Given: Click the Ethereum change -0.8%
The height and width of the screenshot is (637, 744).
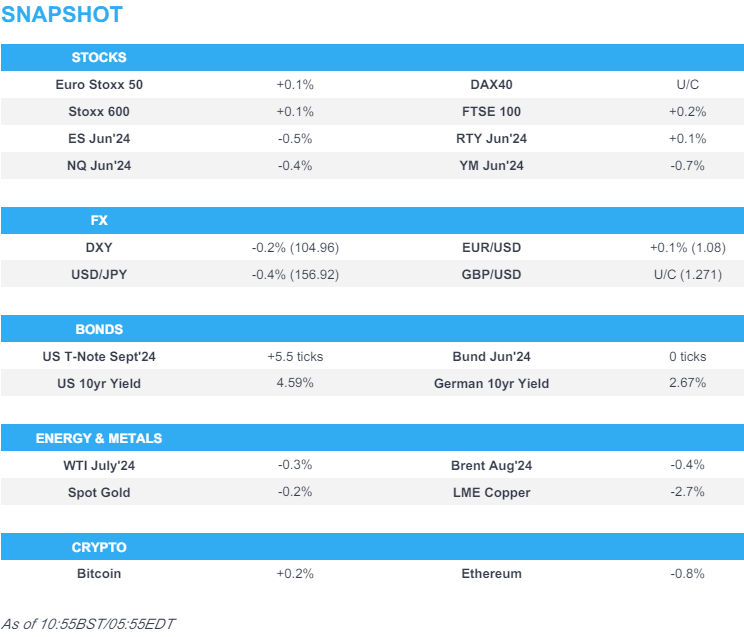Looking at the screenshot, I should [687, 574].
